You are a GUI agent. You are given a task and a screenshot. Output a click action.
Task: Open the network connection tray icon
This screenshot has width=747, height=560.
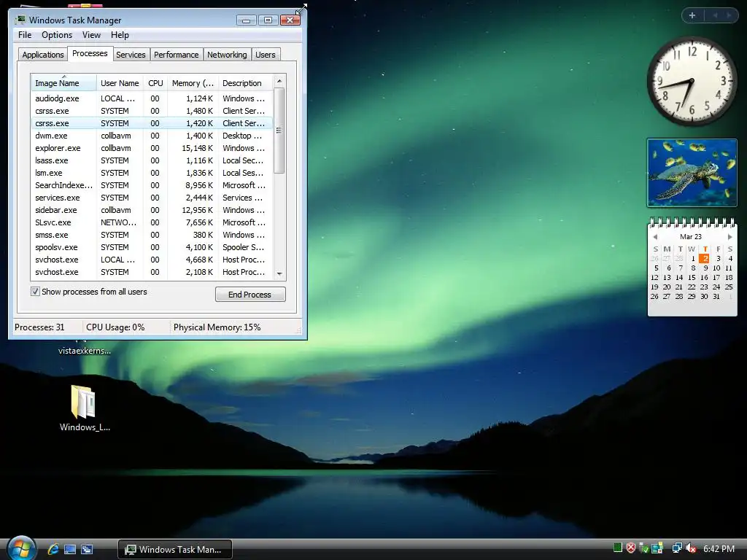676,548
